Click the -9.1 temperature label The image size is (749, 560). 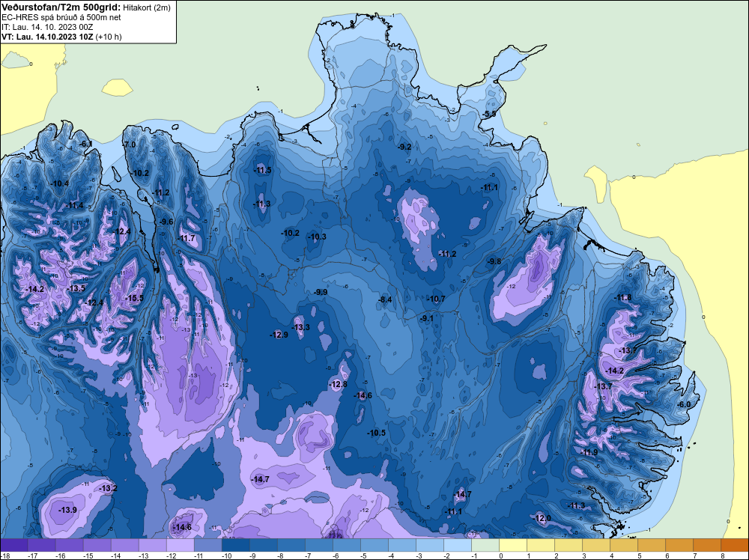click(426, 318)
